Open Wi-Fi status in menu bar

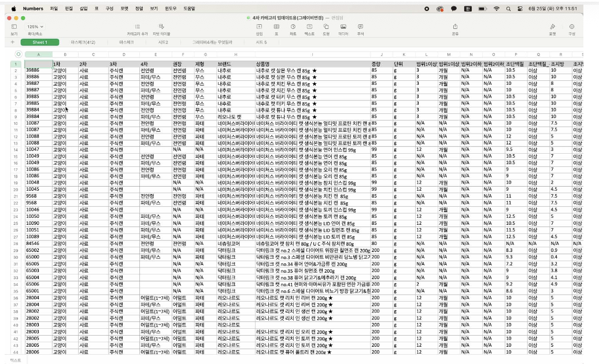(496, 9)
